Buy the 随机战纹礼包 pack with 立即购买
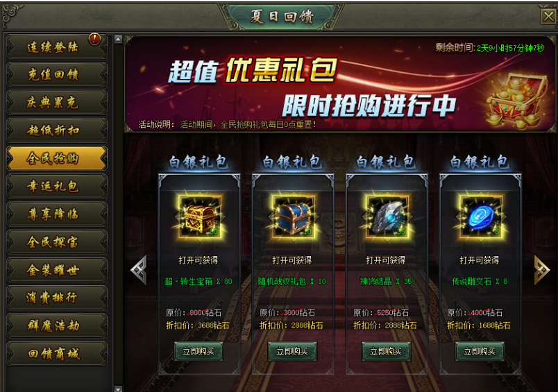This screenshot has width=558, height=392. click(292, 352)
